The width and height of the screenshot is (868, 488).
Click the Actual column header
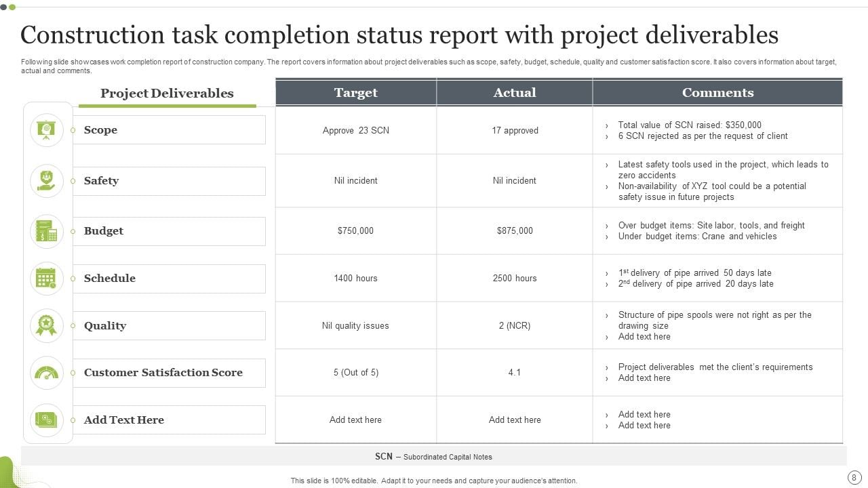point(515,92)
